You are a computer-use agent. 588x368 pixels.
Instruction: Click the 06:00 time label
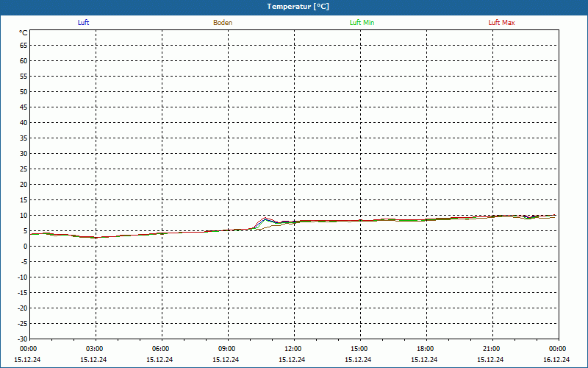pos(161,349)
